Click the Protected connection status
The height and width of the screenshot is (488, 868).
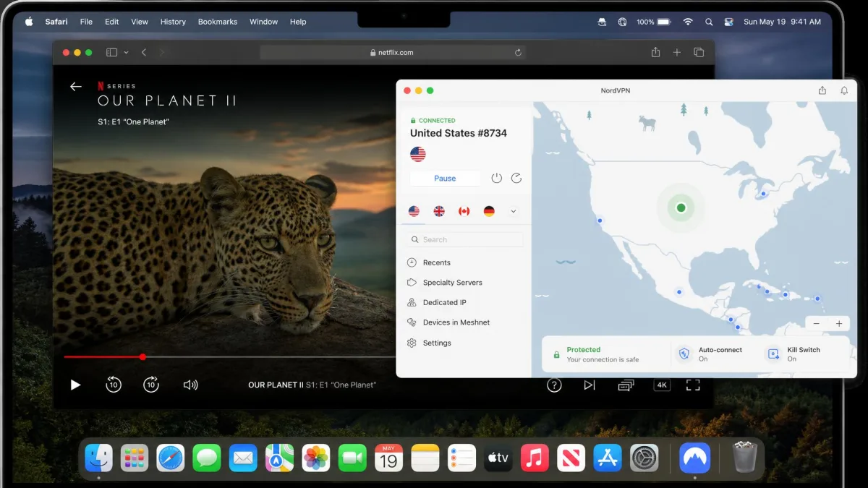pyautogui.click(x=596, y=354)
